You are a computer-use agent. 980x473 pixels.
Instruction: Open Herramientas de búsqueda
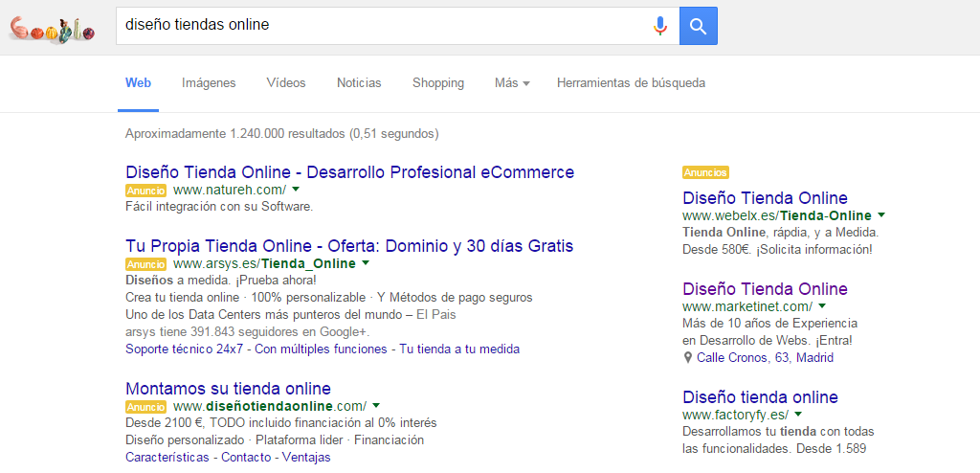tap(632, 82)
